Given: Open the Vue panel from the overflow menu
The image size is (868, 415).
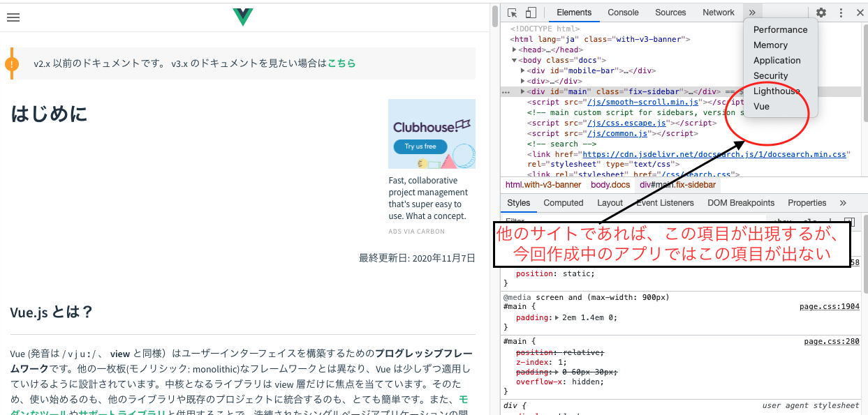Looking at the screenshot, I should [760, 106].
